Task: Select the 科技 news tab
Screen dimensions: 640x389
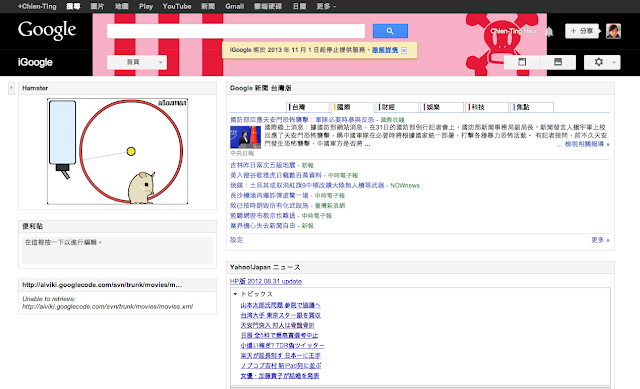Action: pos(487,107)
